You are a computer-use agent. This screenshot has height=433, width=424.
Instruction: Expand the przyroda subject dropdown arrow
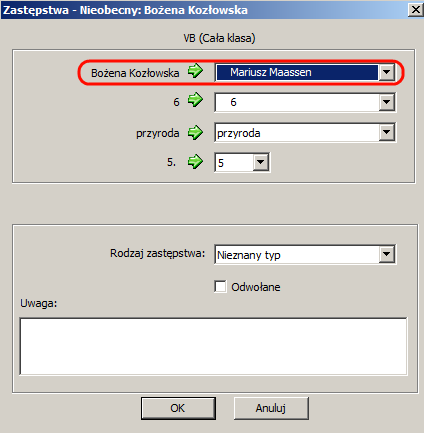point(386,132)
